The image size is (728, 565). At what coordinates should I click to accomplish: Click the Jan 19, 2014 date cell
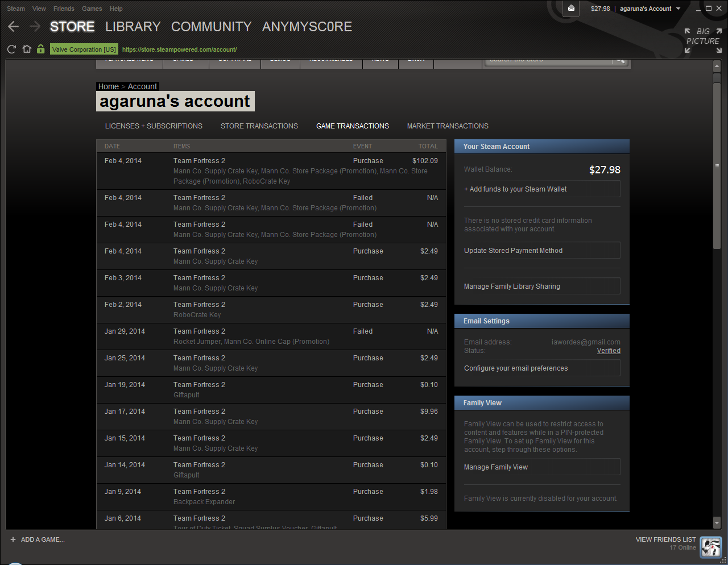coord(125,385)
